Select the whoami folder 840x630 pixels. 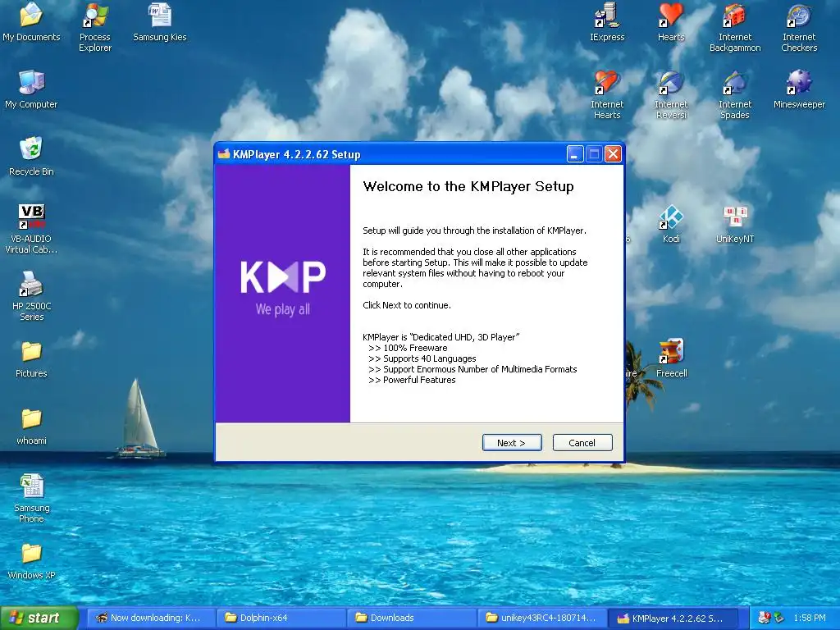coord(31,427)
